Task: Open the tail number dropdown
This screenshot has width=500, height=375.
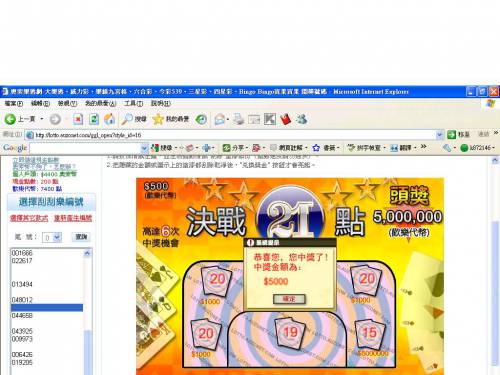Action: pos(57,237)
